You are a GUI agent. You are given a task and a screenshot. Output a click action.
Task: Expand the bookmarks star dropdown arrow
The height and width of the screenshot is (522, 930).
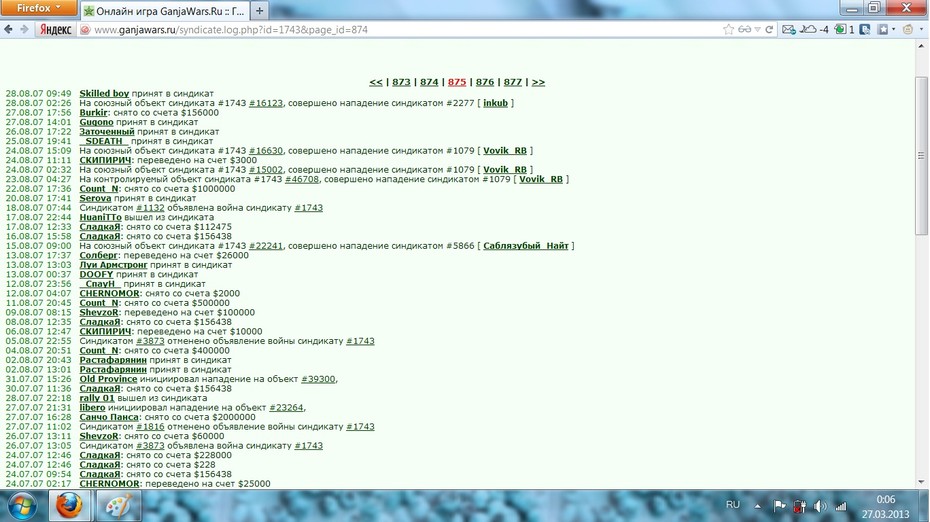[893, 30]
